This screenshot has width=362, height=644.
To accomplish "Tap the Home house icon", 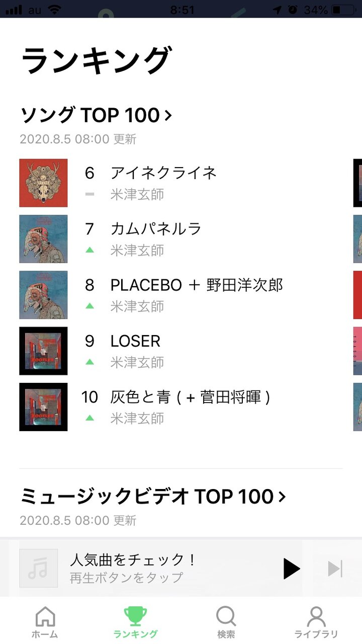I will pyautogui.click(x=45, y=617).
